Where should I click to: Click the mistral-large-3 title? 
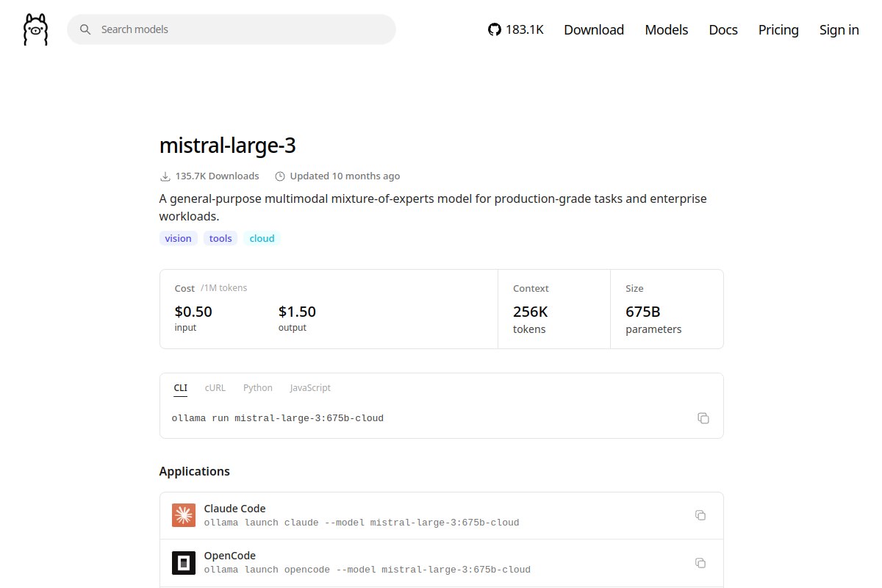point(228,146)
